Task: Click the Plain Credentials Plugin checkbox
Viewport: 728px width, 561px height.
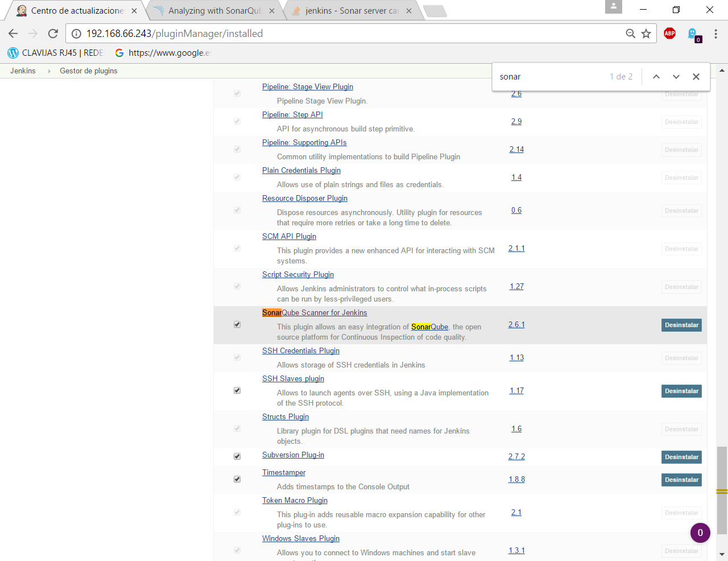Action: (x=237, y=178)
